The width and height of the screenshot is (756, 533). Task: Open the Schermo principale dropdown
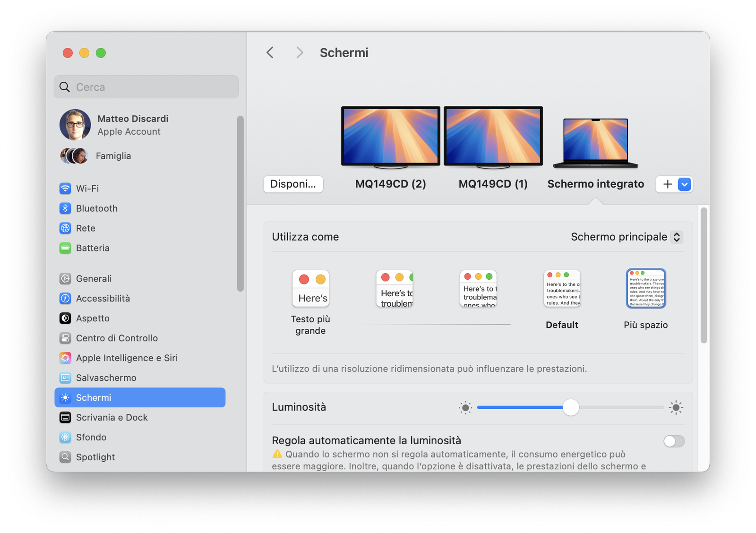click(x=627, y=237)
